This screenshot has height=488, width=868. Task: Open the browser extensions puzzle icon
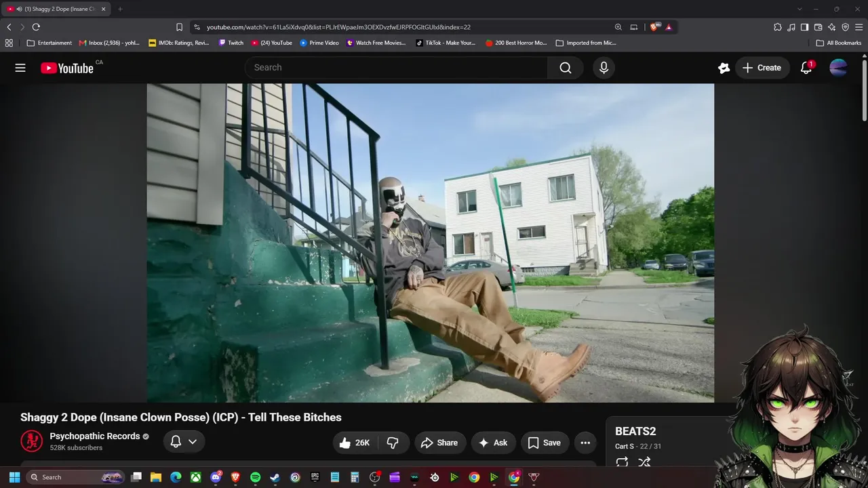tap(777, 27)
